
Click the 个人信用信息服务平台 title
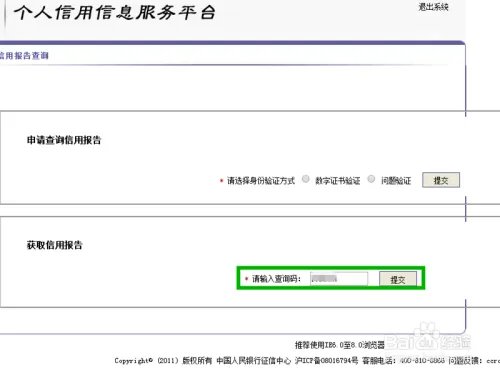(x=115, y=13)
